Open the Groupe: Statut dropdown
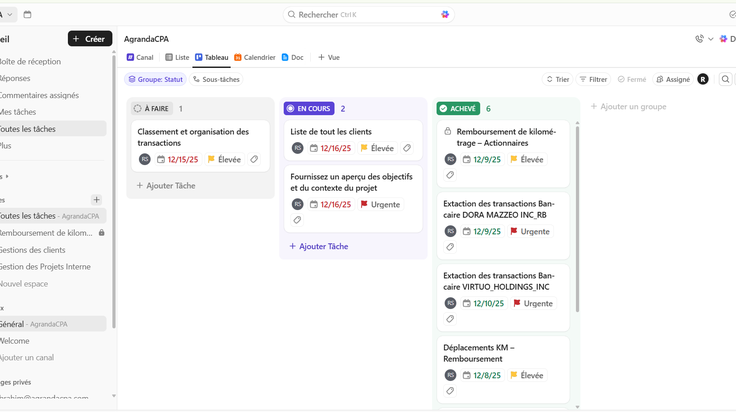This screenshot has height=412, width=736. [155, 79]
